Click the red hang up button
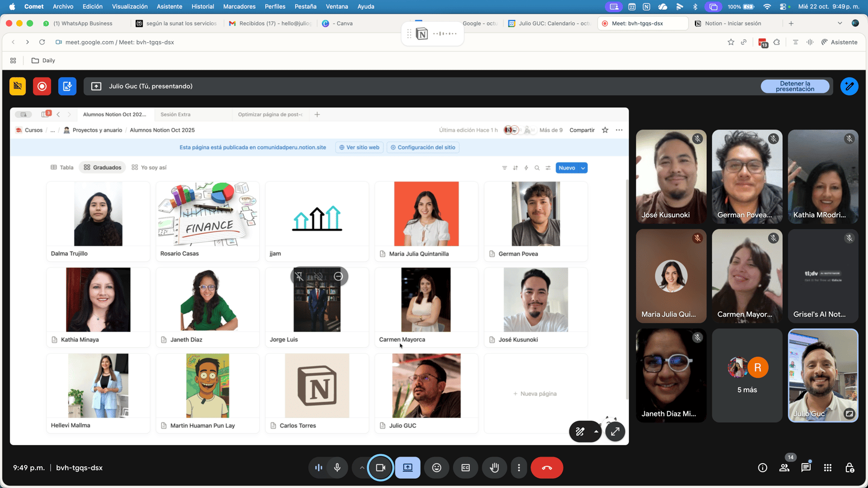 (547, 467)
